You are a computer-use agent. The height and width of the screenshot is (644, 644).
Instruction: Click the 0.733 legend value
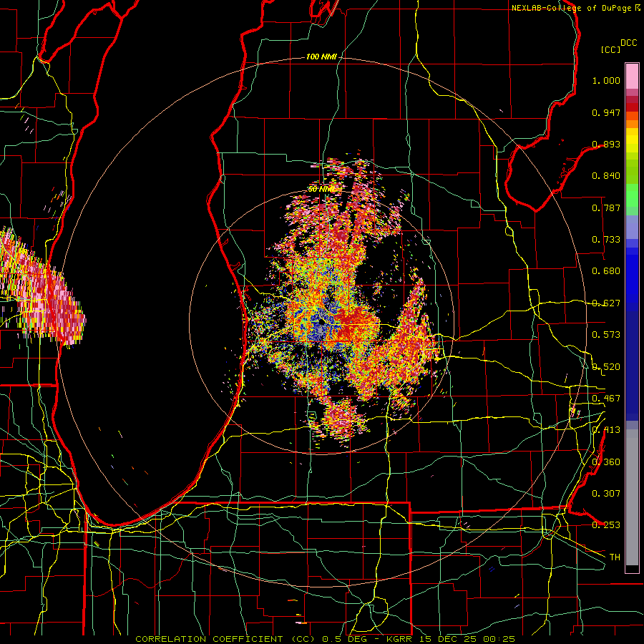pos(606,240)
